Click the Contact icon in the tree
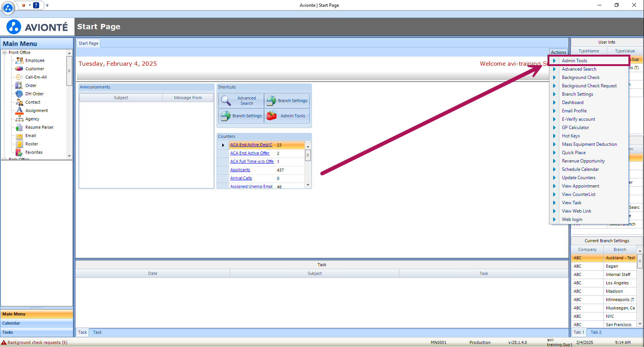This screenshot has height=347, width=644. click(19, 102)
